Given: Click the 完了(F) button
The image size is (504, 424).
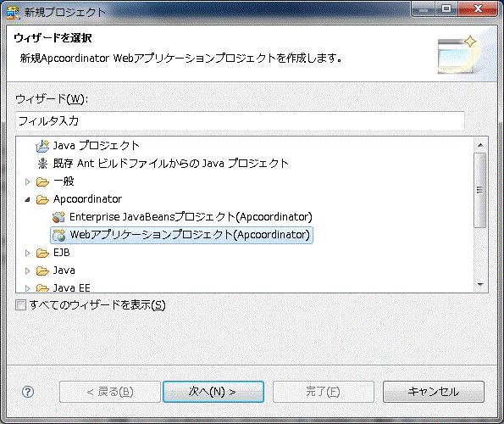Looking at the screenshot, I should (324, 392).
